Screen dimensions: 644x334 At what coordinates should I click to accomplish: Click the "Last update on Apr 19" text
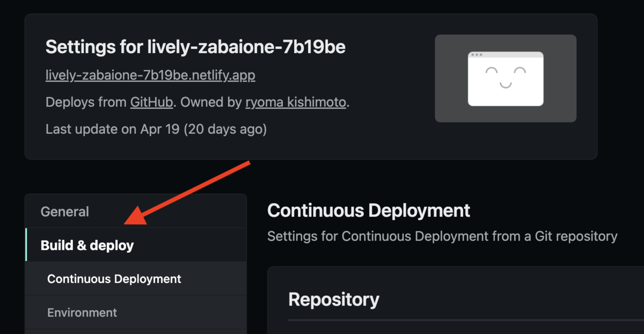[156, 129]
